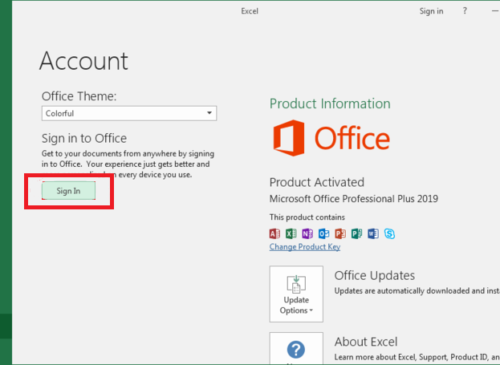
Task: Minimize the Excel window
Action: click(x=495, y=11)
